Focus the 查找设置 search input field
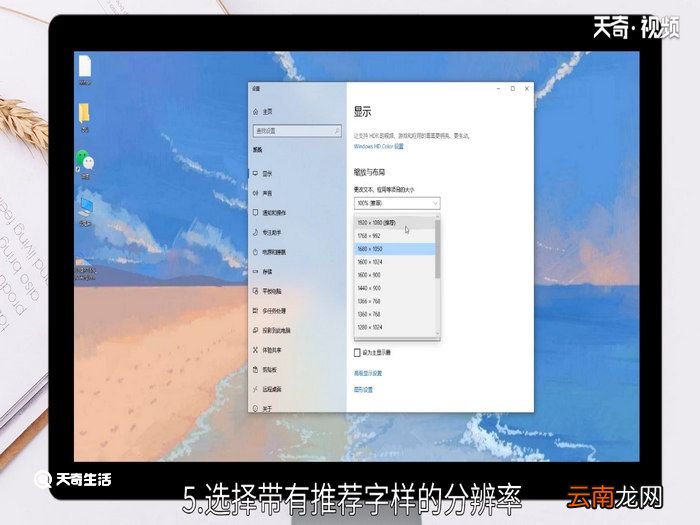The height and width of the screenshot is (525, 700). (x=297, y=130)
